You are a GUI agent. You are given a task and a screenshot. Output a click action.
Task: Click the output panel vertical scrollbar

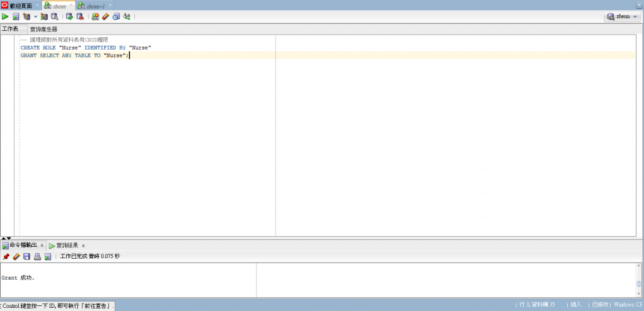pos(639,280)
